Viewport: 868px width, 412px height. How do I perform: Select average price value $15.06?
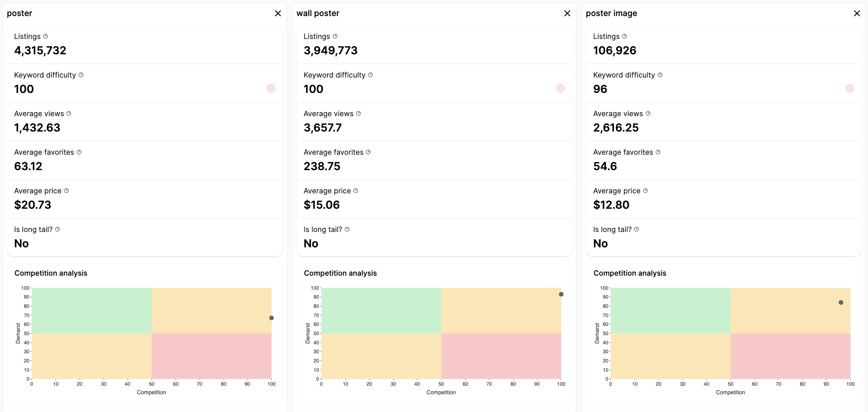[x=321, y=205]
